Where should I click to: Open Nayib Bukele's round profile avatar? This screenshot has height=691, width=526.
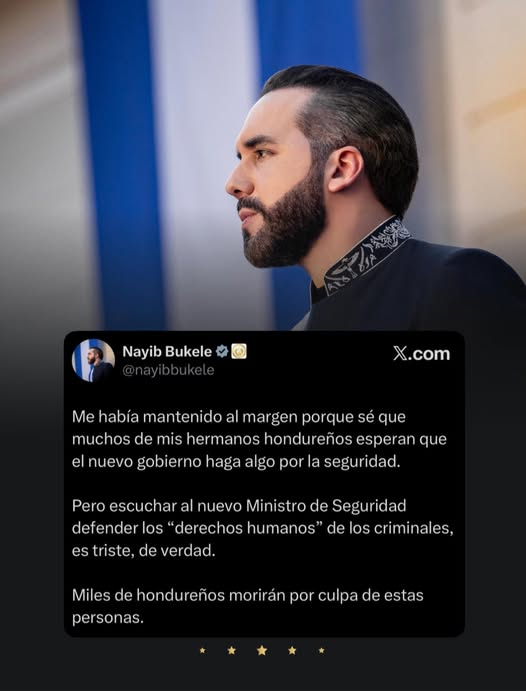(x=93, y=360)
